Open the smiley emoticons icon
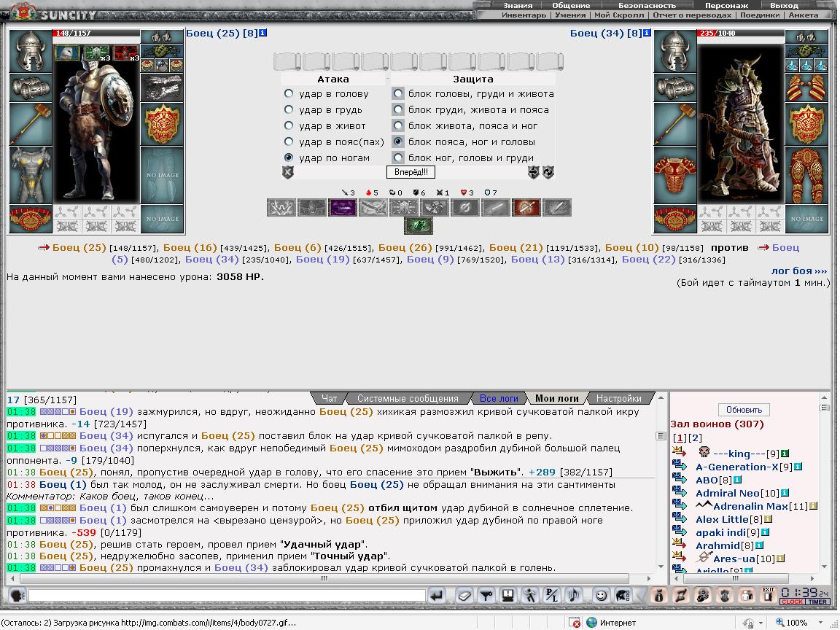The width and height of the screenshot is (840, 630). 601,595
